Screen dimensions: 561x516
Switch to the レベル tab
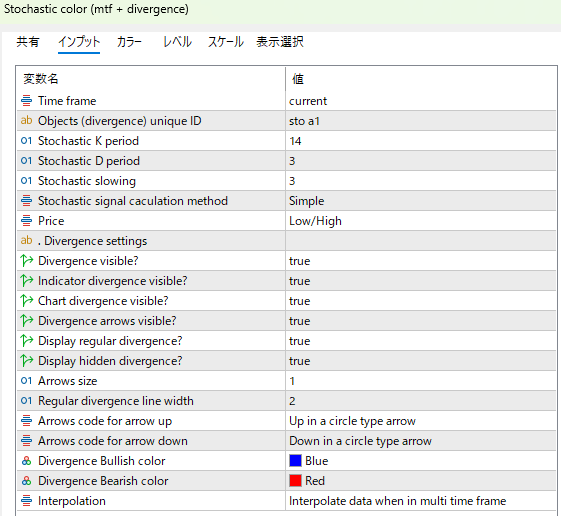click(x=177, y=42)
